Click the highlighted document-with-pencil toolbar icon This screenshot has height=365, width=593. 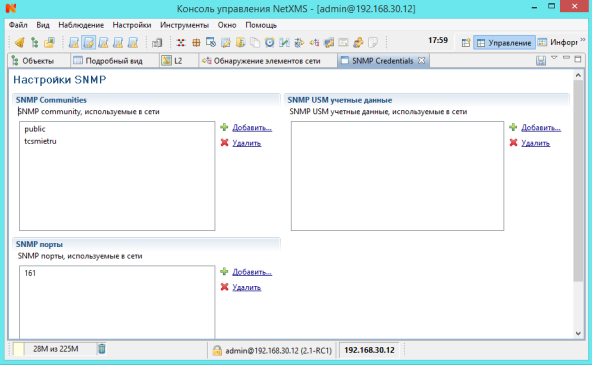tap(88, 42)
